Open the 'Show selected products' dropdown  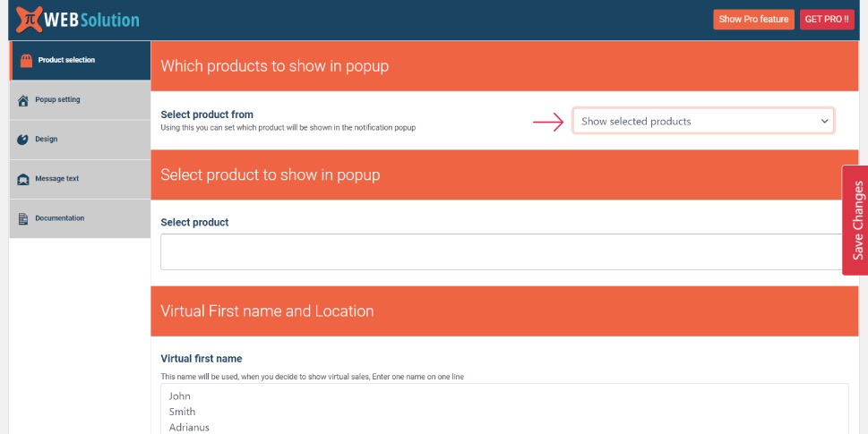tap(703, 121)
